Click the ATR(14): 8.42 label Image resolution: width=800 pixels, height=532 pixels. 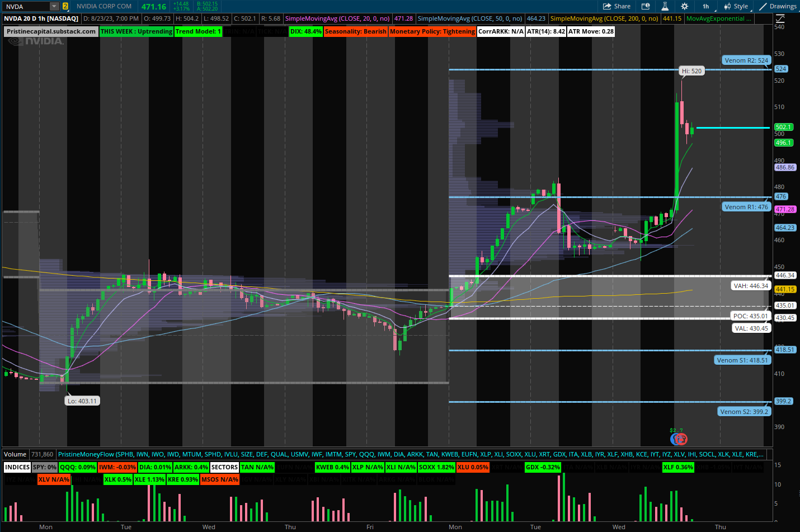click(x=546, y=31)
